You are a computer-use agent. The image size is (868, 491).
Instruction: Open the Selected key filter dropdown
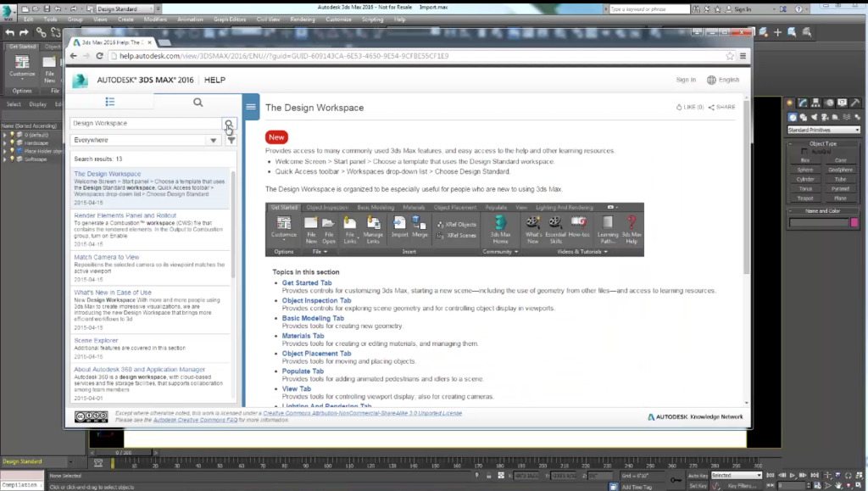click(x=736, y=476)
